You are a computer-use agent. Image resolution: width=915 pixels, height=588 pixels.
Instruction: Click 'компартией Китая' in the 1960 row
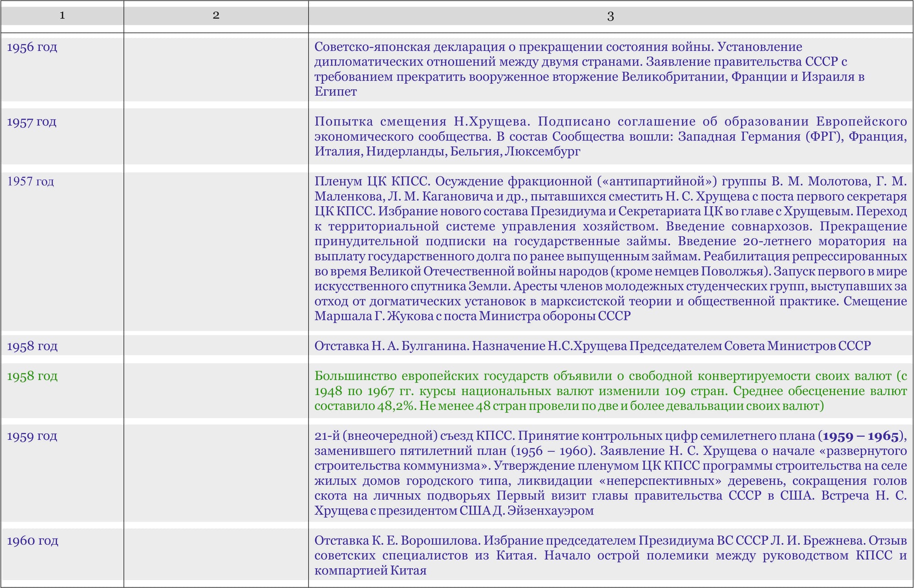pyautogui.click(x=370, y=571)
